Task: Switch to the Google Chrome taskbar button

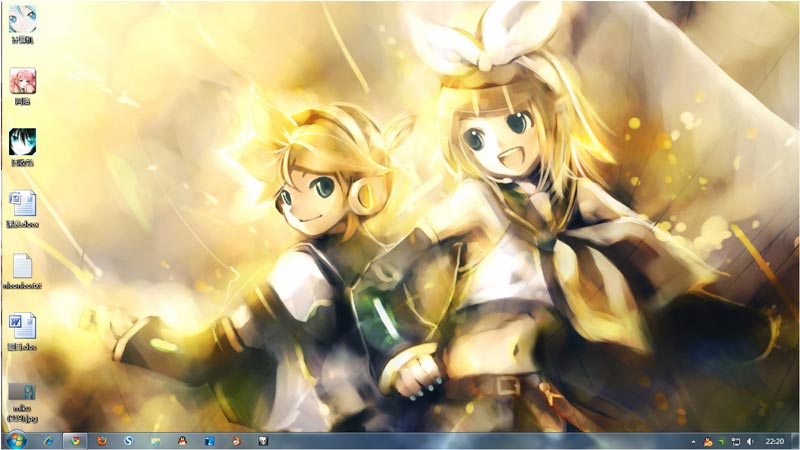Action: pos(75,441)
